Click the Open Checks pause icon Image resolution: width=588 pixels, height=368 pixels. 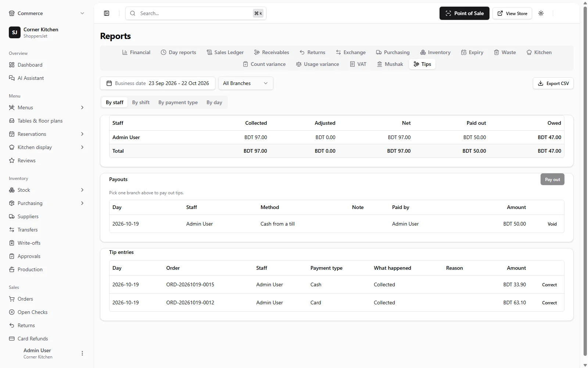12,312
